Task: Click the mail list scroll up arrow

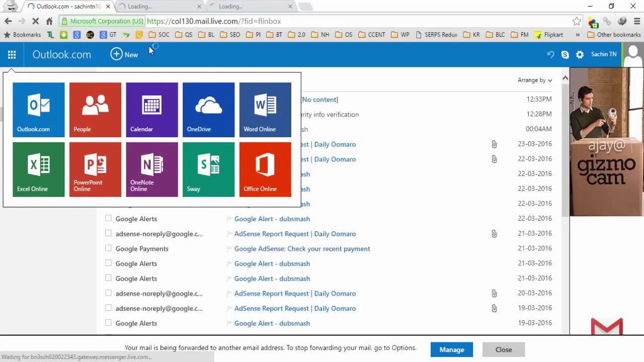Action: click(565, 78)
